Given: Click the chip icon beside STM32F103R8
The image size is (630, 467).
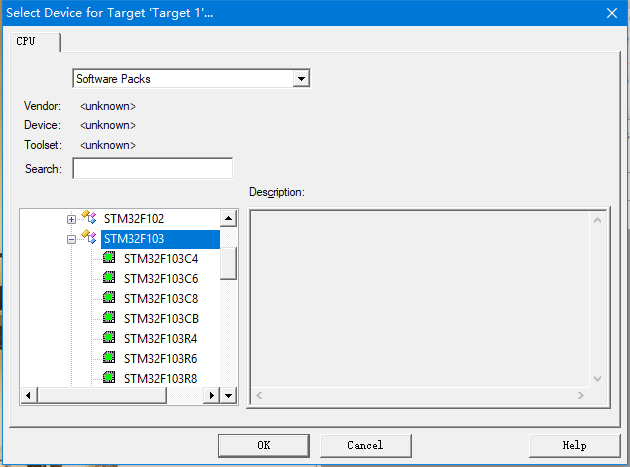Looking at the screenshot, I should coord(109,377).
